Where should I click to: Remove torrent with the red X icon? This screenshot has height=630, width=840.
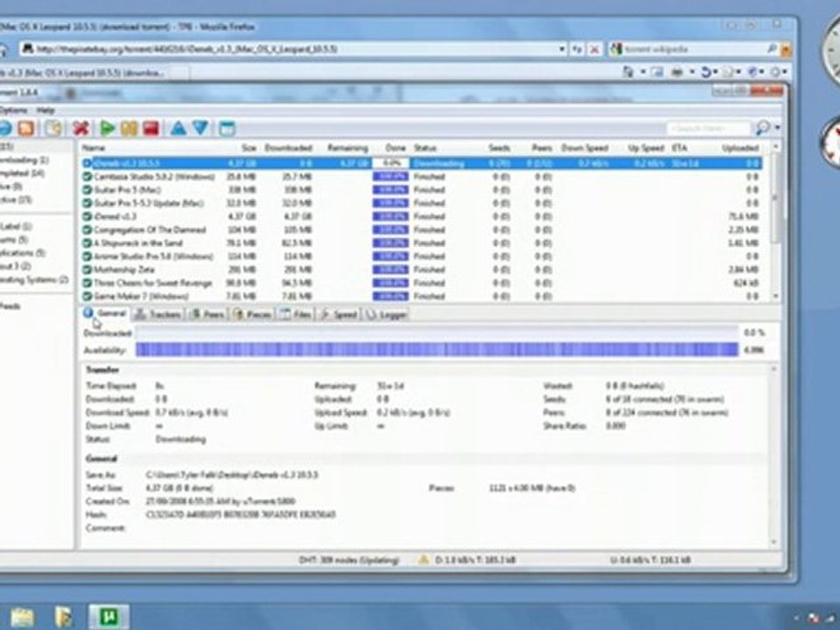[x=80, y=128]
